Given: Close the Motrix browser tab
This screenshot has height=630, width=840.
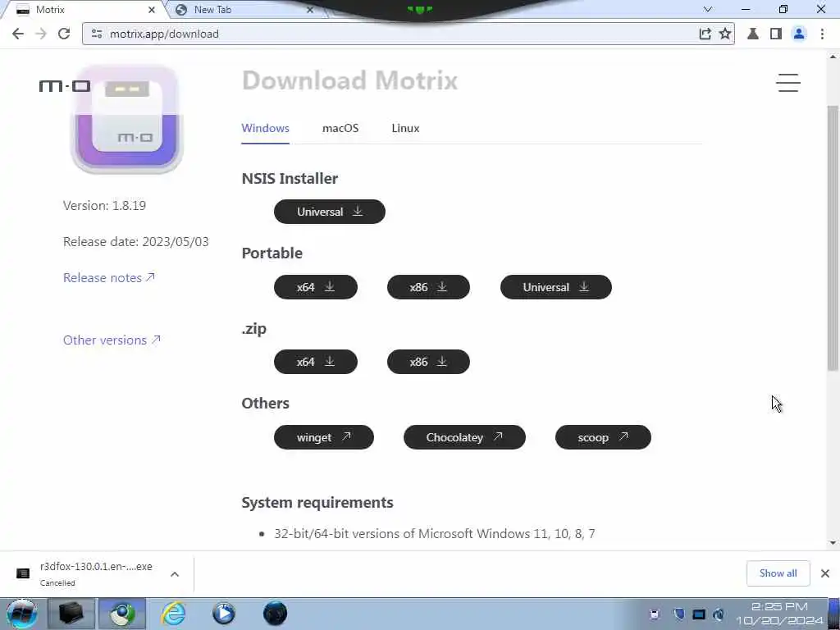Looking at the screenshot, I should (x=152, y=10).
